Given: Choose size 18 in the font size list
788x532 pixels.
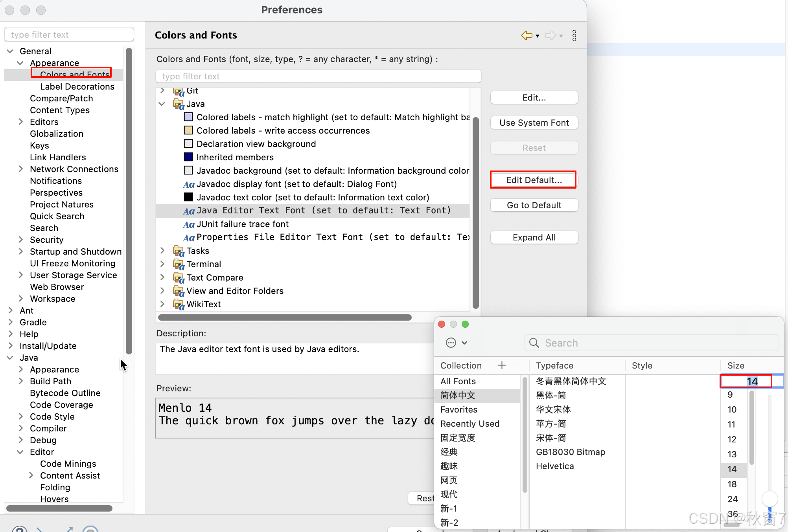Looking at the screenshot, I should pos(732,484).
